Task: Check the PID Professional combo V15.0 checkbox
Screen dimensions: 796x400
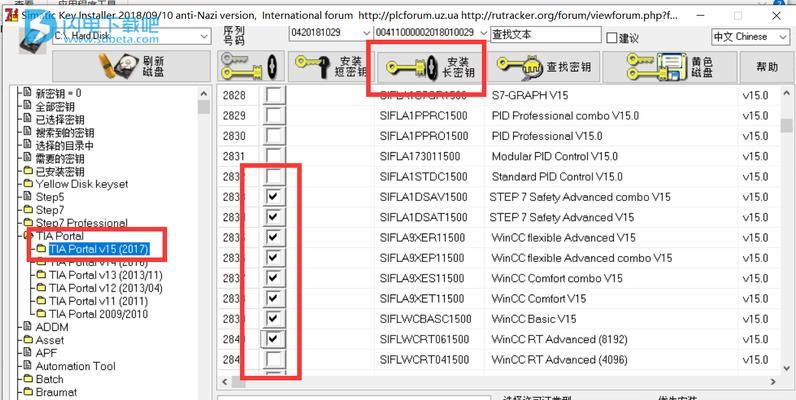Action: tap(274, 116)
